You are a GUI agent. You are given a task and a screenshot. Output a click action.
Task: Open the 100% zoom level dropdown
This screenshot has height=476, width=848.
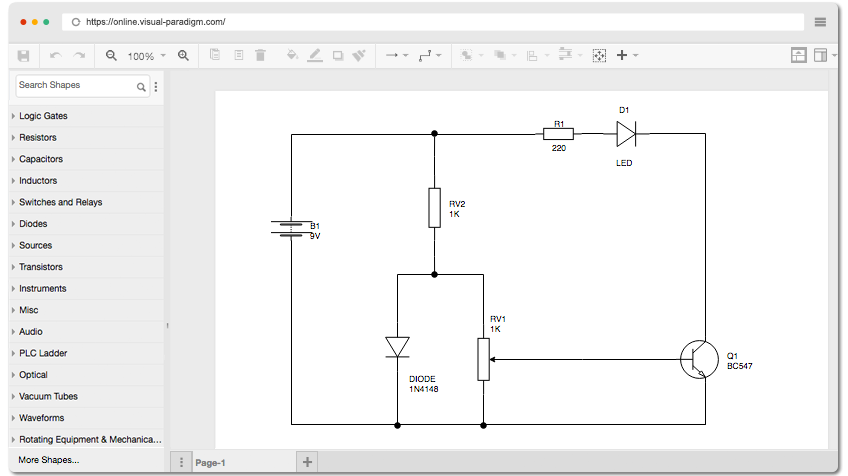[x=147, y=56]
